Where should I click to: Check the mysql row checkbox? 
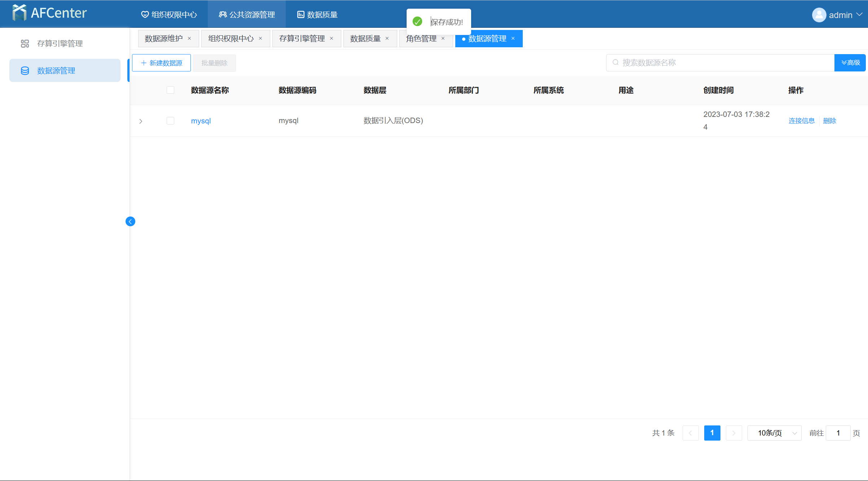(170, 121)
